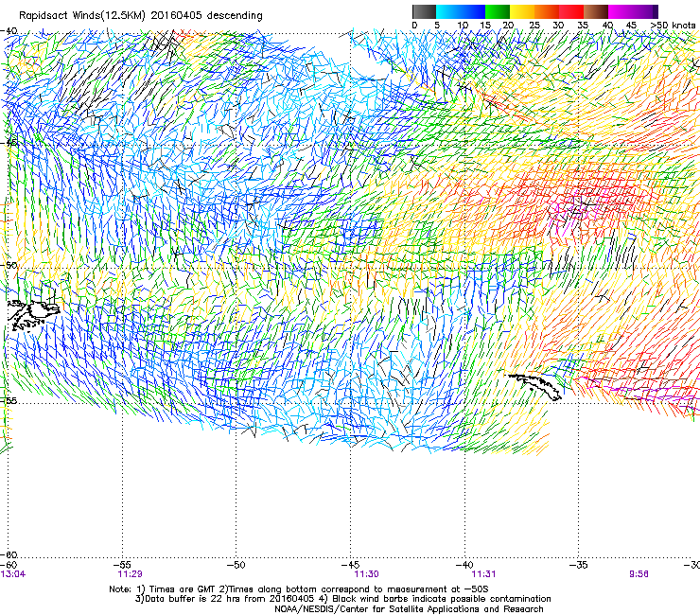The width and height of the screenshot is (700, 615).
Task: Click the '0' label under the color legend
Action: (x=414, y=25)
